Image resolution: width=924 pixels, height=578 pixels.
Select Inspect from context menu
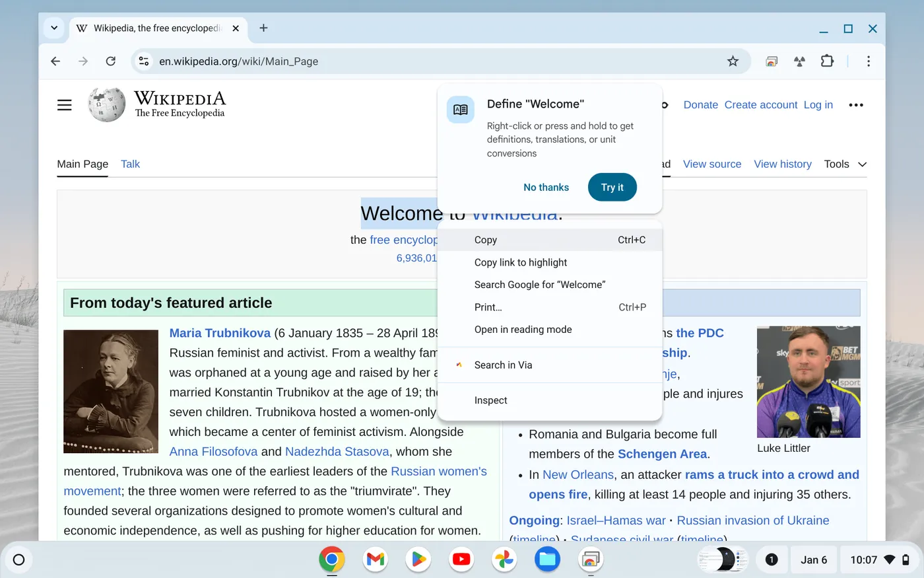tap(550, 400)
